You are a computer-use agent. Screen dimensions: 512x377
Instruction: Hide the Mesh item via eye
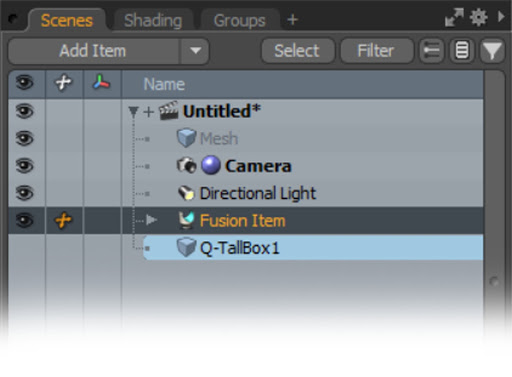click(x=25, y=138)
